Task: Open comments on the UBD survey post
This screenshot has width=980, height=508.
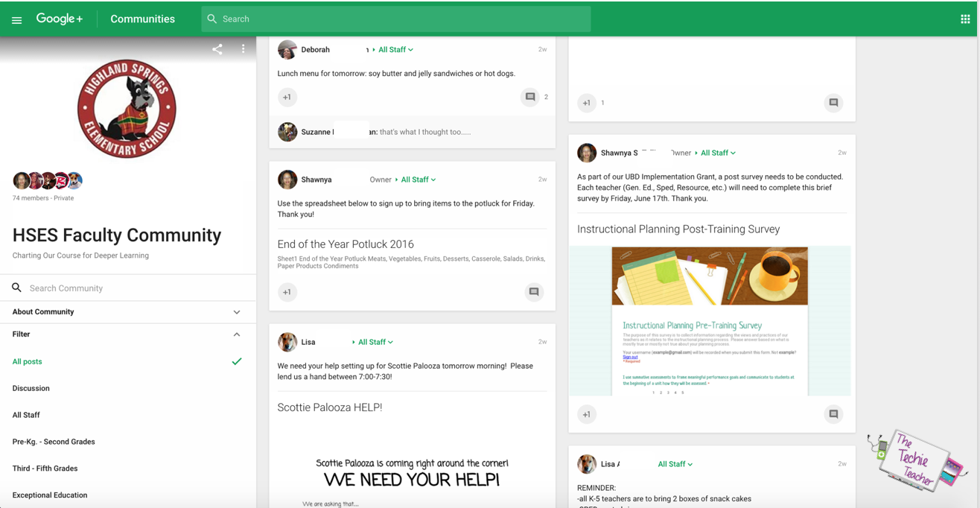Action: pyautogui.click(x=833, y=414)
